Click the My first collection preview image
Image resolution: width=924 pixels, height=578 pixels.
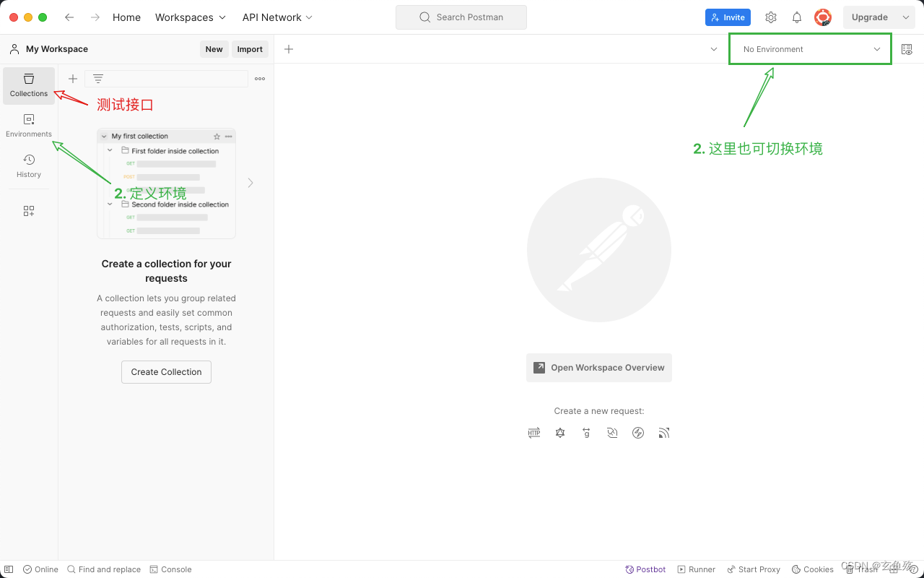click(166, 184)
